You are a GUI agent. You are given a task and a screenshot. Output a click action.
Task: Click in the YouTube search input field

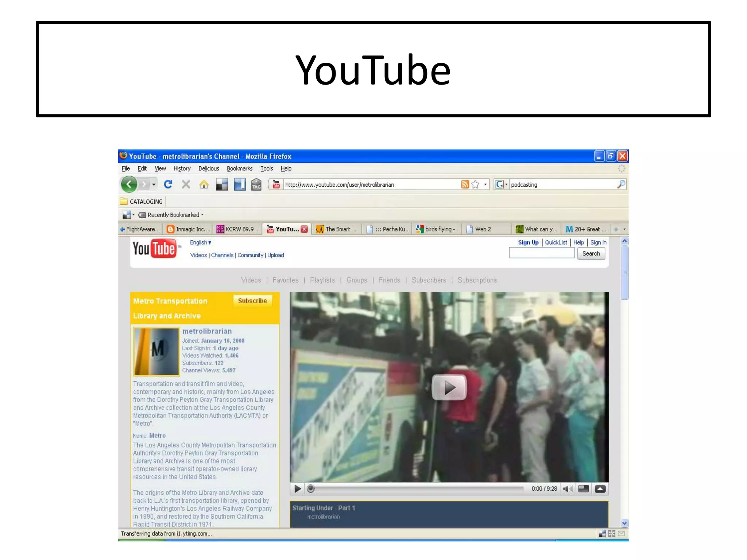point(542,253)
